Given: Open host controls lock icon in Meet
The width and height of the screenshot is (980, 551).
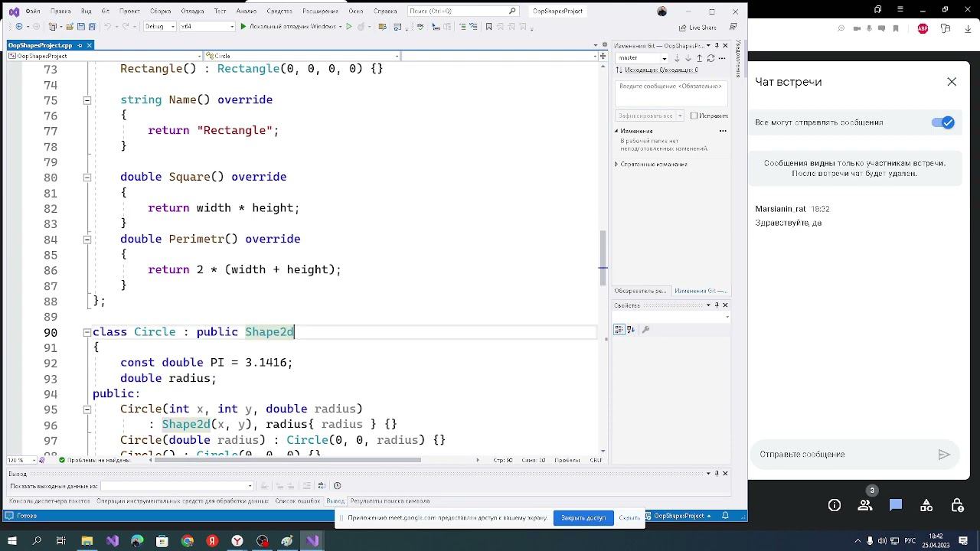Looking at the screenshot, I should pyautogui.click(x=957, y=505).
